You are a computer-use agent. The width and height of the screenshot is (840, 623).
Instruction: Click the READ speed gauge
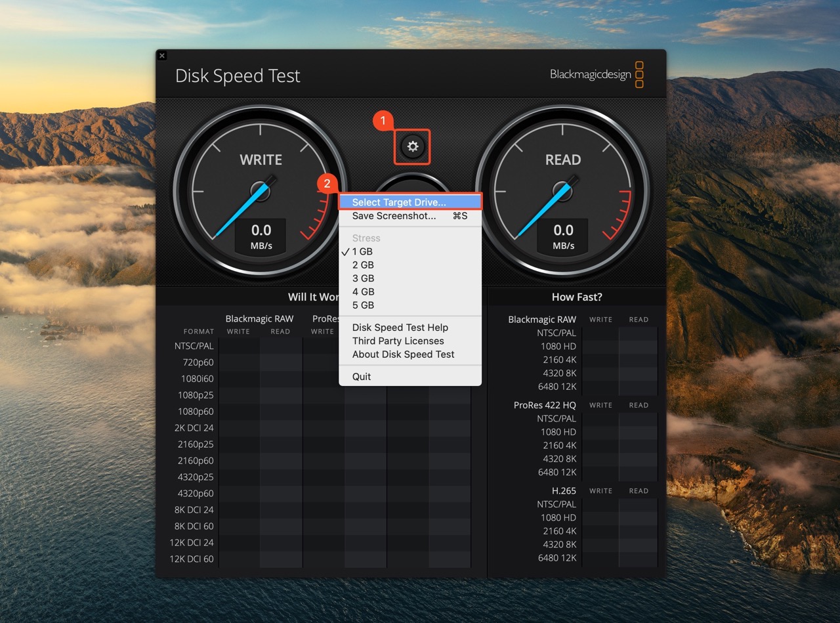pos(563,191)
